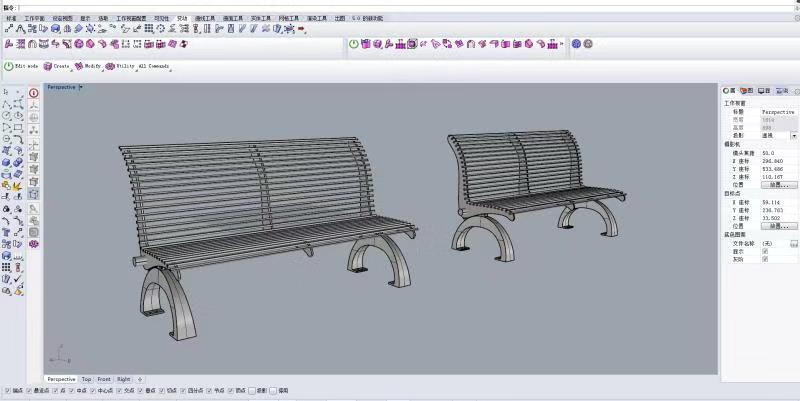The width and height of the screenshot is (800, 401).
Task: Click the red circled info icon in second sidebar column
Action: pos(34,93)
